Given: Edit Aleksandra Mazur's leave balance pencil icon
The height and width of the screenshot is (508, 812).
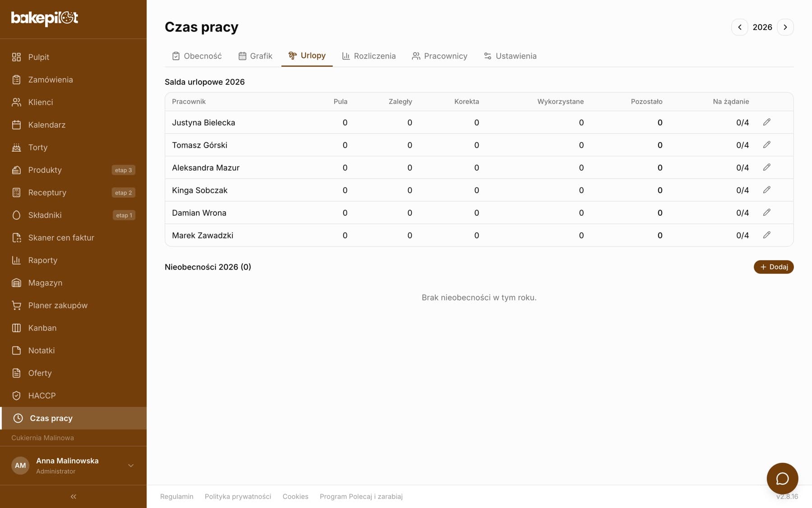Looking at the screenshot, I should 766,168.
